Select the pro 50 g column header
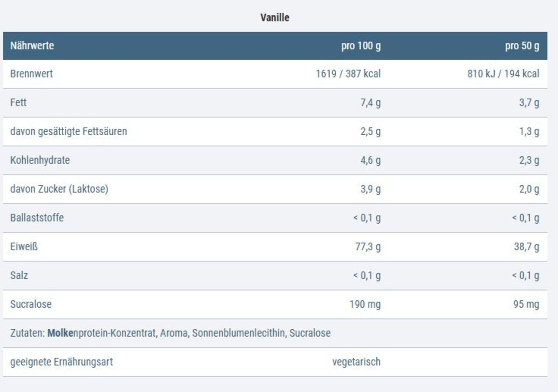This screenshot has width=558, height=392. [x=522, y=46]
